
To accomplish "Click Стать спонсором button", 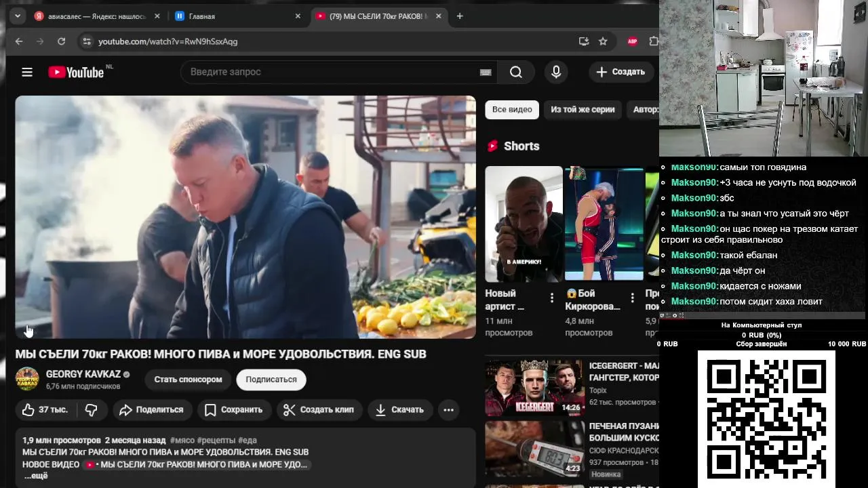I will click(x=188, y=380).
